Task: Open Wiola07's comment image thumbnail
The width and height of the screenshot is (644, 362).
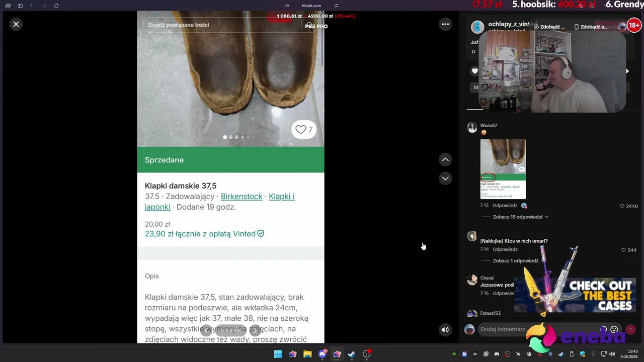Action: [x=503, y=169]
